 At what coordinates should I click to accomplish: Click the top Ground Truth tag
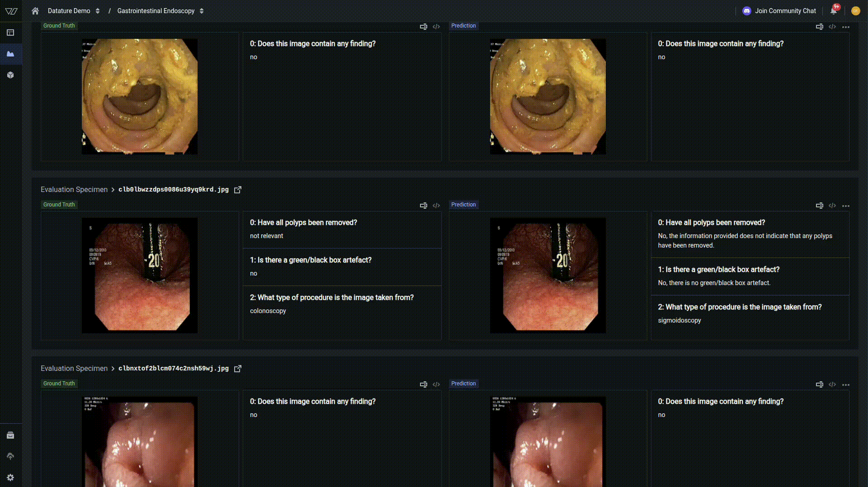(59, 26)
